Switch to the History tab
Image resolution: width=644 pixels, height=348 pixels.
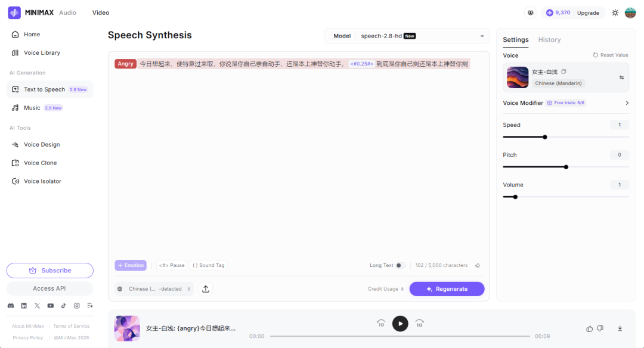click(549, 39)
